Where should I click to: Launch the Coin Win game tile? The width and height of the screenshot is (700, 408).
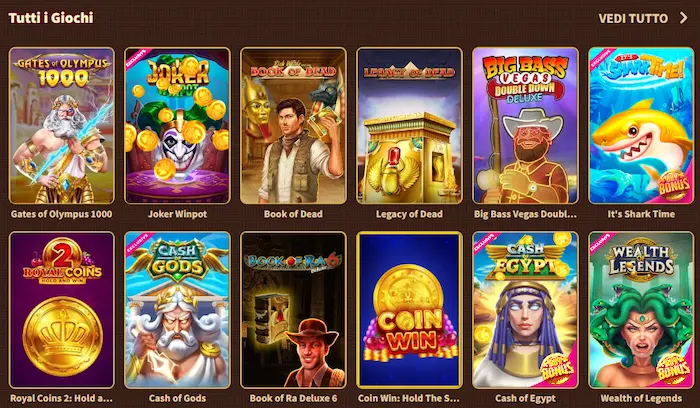[x=409, y=310]
